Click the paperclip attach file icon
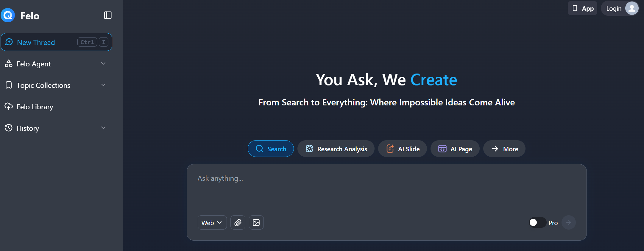The image size is (644, 251). [x=238, y=222]
